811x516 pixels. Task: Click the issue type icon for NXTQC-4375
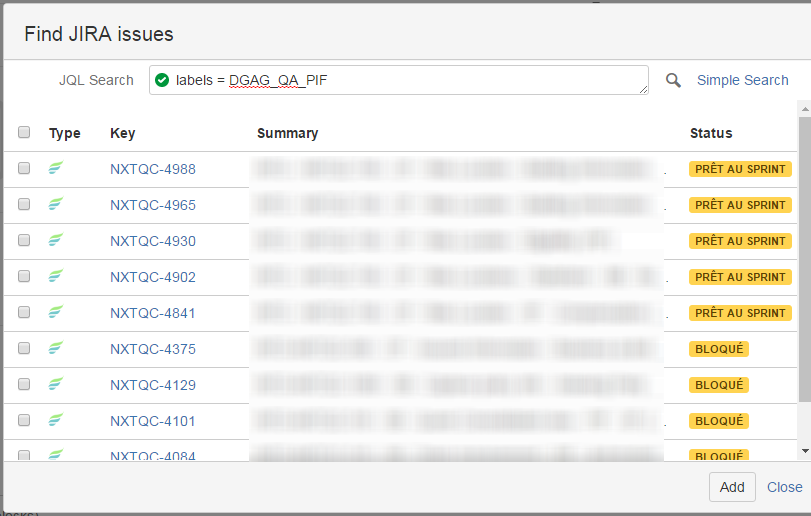tap(56, 348)
